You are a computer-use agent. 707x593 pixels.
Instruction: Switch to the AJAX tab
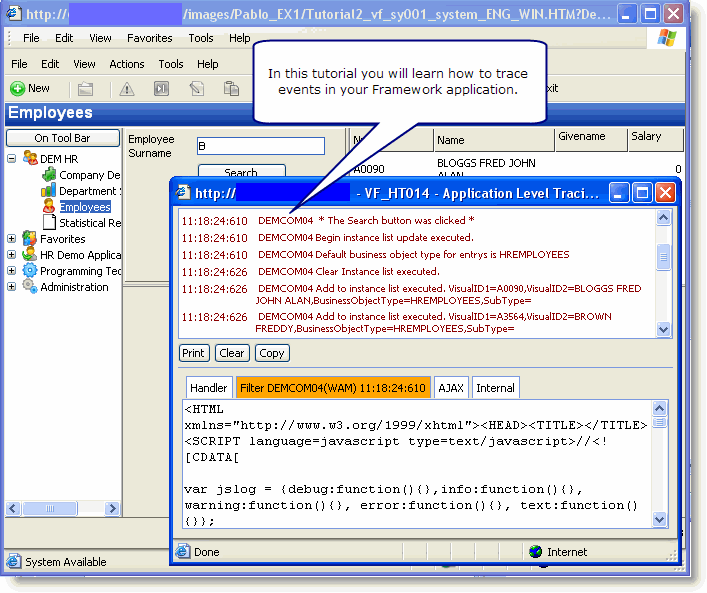[x=451, y=388]
